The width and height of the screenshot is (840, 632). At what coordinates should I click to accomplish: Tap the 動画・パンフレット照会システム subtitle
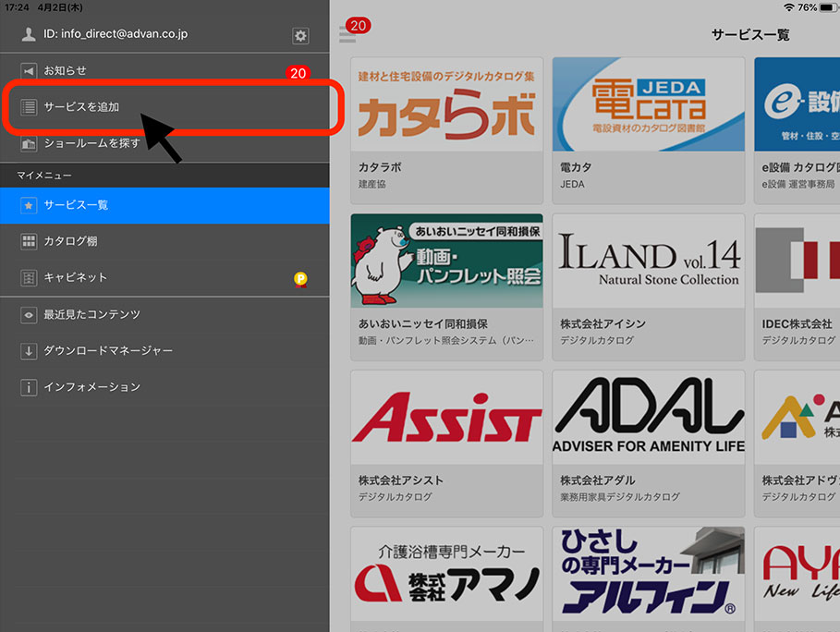pos(445,341)
